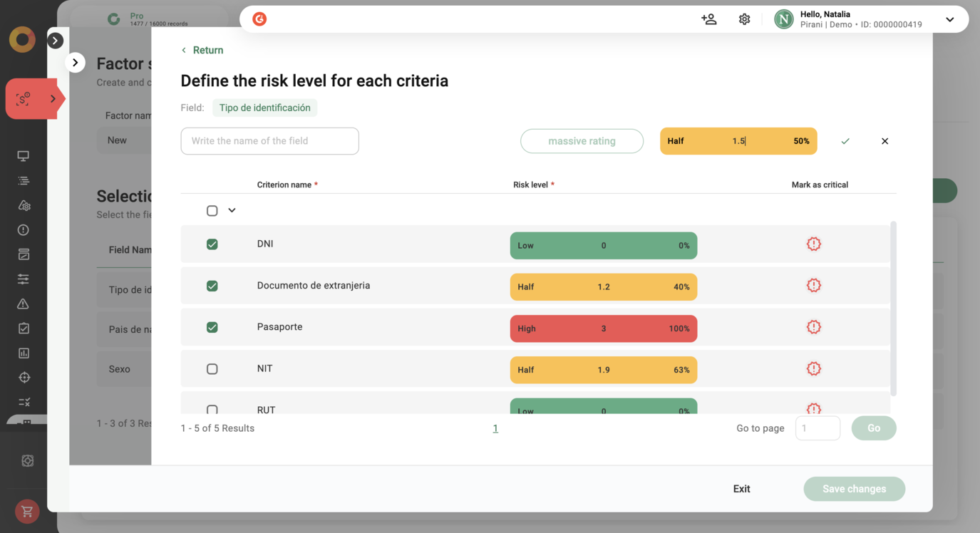Open the settings gear in the top bar
The height and width of the screenshot is (533, 980).
744,19
